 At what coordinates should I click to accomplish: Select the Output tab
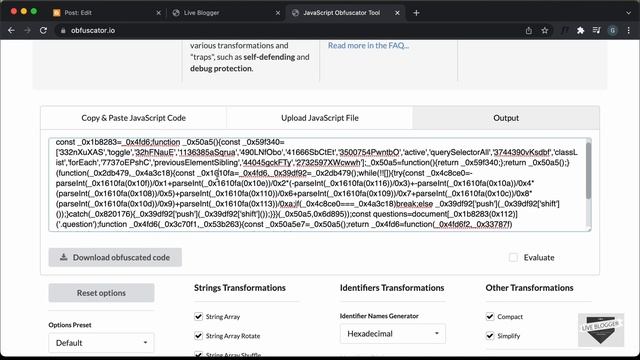point(506,118)
